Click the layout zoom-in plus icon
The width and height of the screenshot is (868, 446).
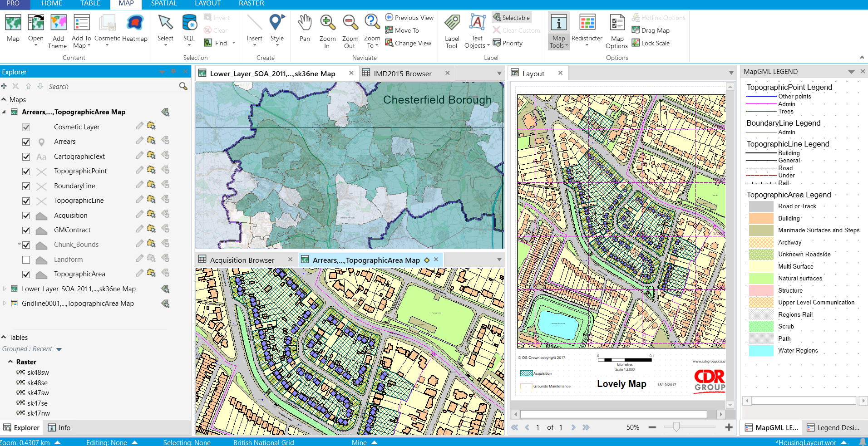tap(729, 427)
